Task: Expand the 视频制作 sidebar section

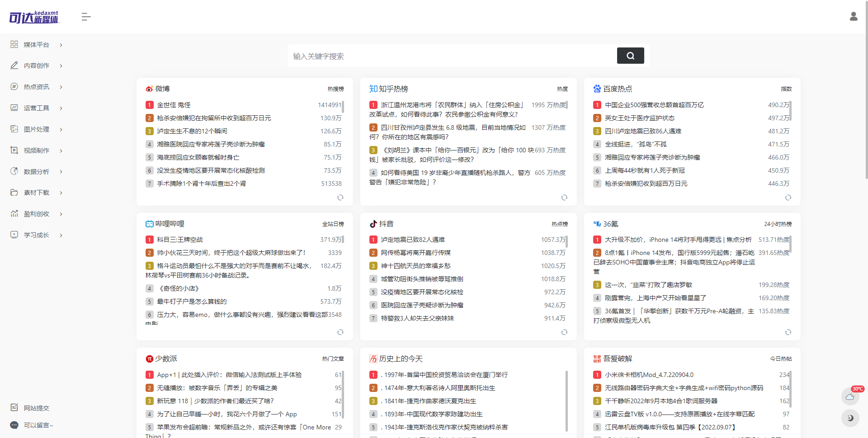Action: 36,150
